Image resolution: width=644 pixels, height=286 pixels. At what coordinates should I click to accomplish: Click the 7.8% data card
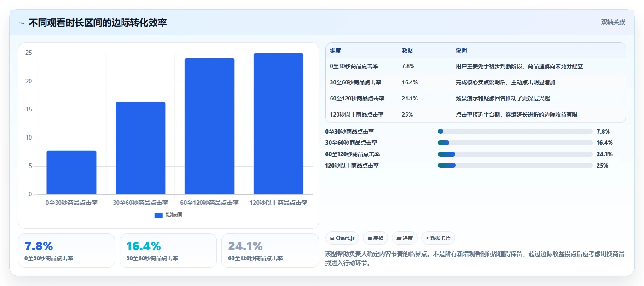point(66,251)
